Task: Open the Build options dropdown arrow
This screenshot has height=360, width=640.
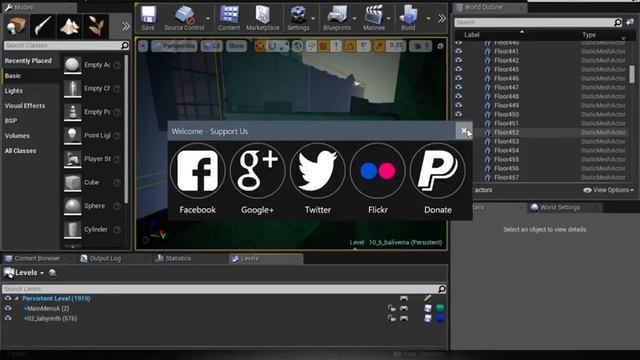Action: [x=428, y=18]
